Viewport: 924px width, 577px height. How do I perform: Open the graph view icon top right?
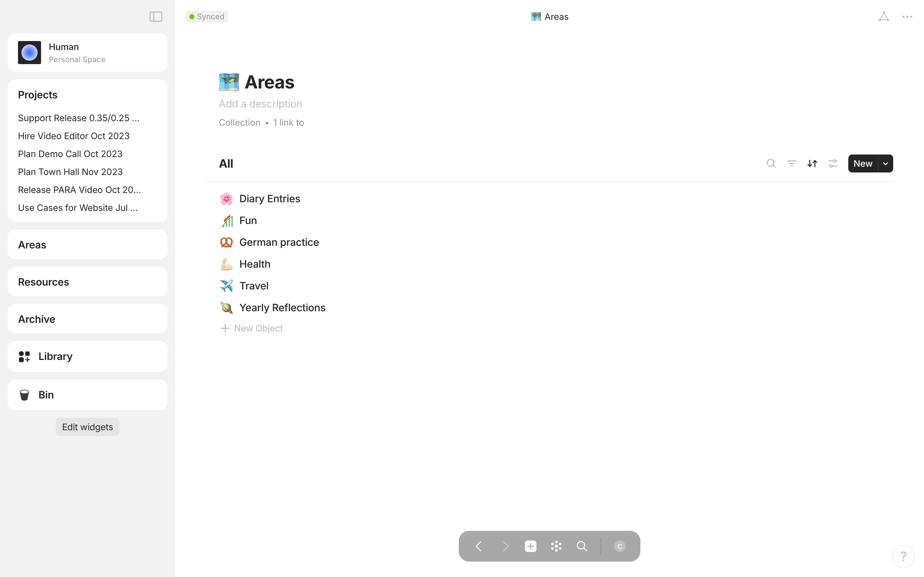(x=884, y=17)
